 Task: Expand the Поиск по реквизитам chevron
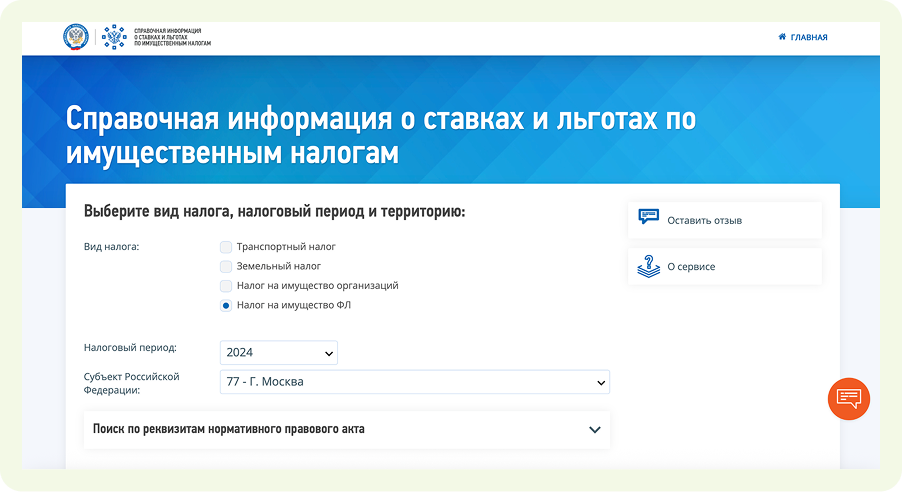point(594,430)
